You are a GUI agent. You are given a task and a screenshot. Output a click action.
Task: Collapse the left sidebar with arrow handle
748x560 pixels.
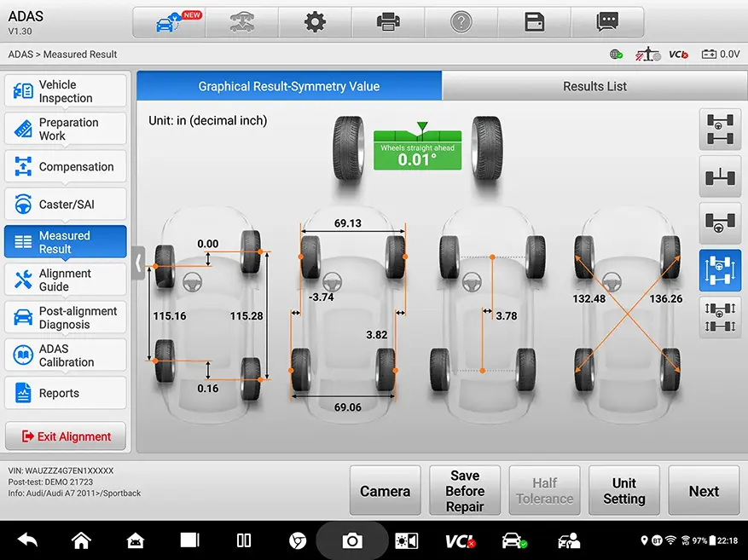click(x=138, y=263)
